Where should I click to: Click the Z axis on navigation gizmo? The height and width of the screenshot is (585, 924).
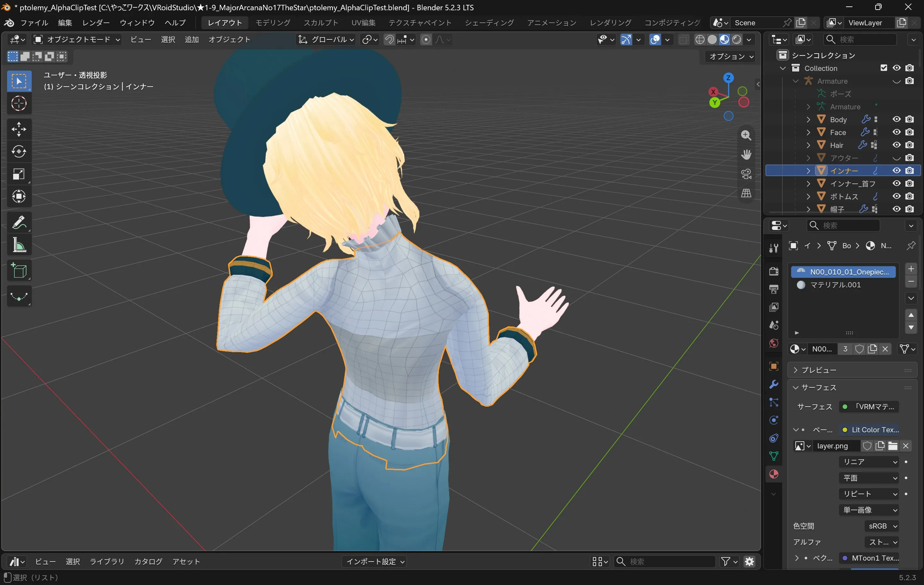tap(728, 78)
